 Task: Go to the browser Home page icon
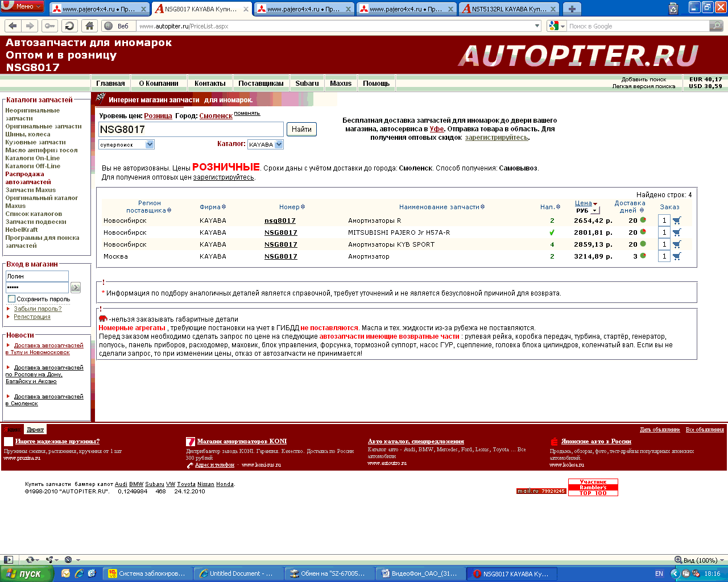coord(89,26)
